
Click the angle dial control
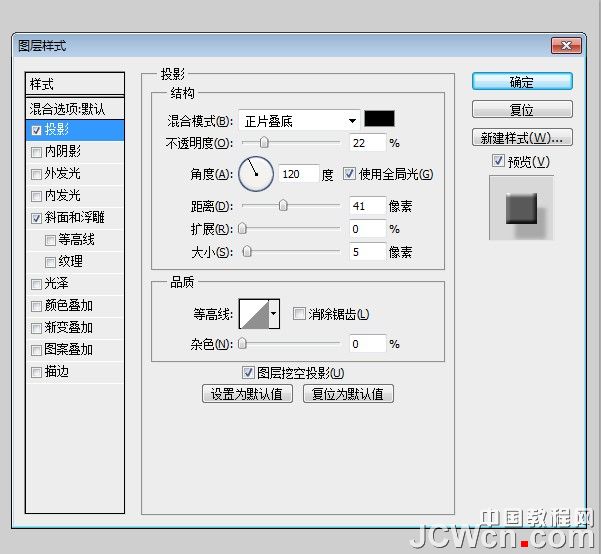[x=255, y=173]
